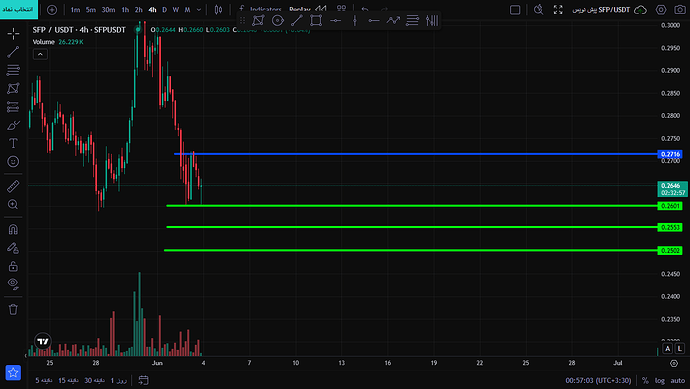Switch to weekly W timeframe

tap(176, 10)
